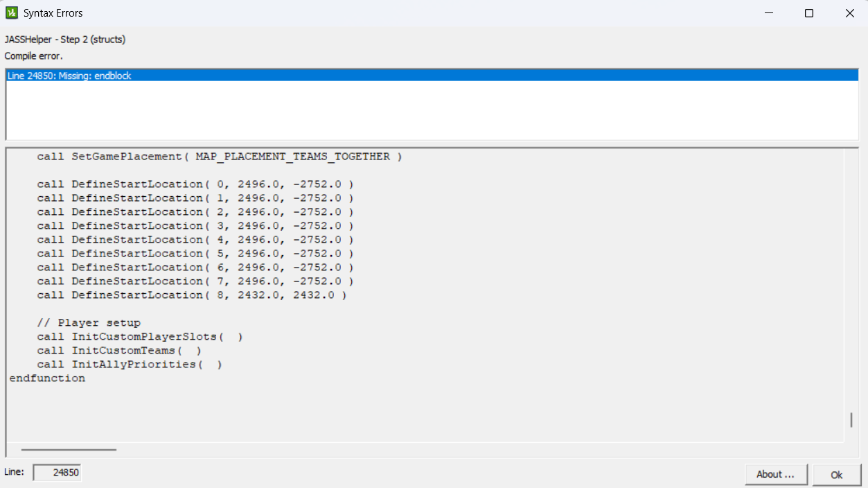Click the horizontal scrollbar thumb below the code
The image size is (868, 488).
point(69,450)
